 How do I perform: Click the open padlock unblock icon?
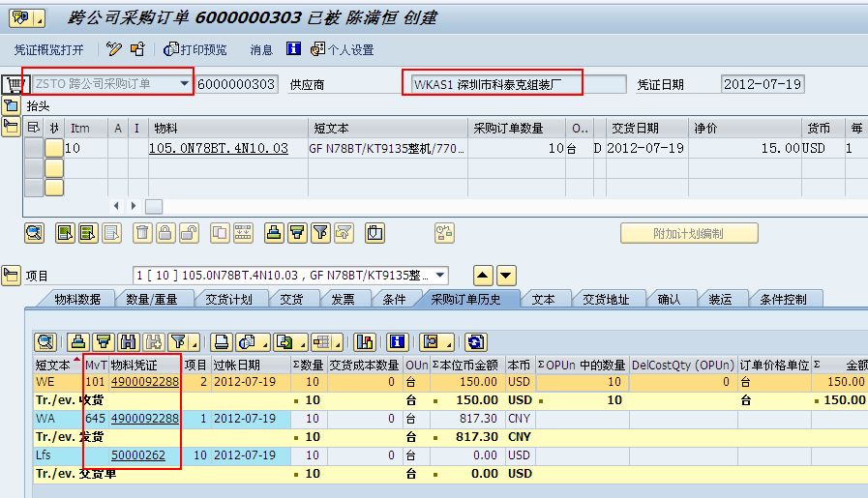pos(189,233)
